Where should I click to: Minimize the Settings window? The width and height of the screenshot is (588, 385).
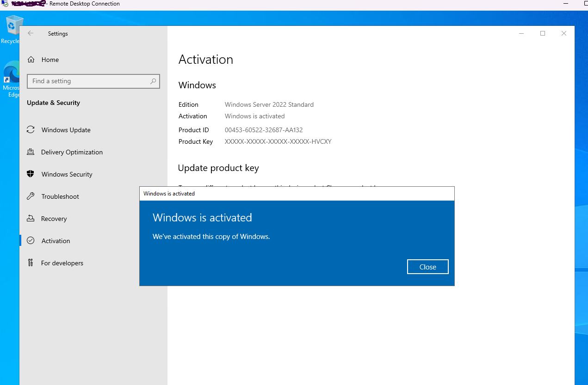pyautogui.click(x=521, y=33)
